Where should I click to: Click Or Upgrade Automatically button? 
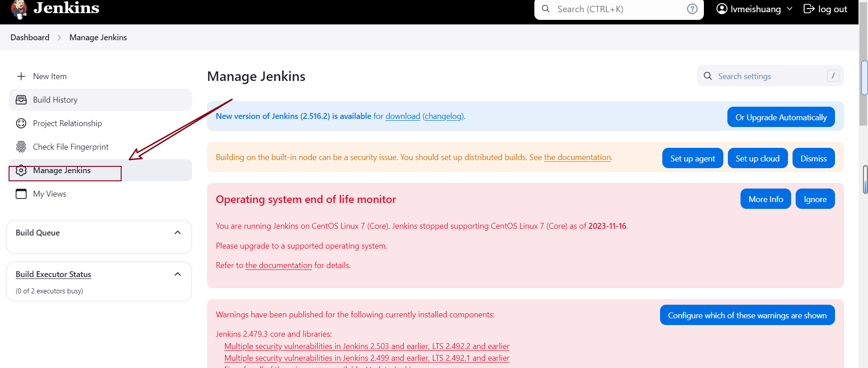(781, 117)
